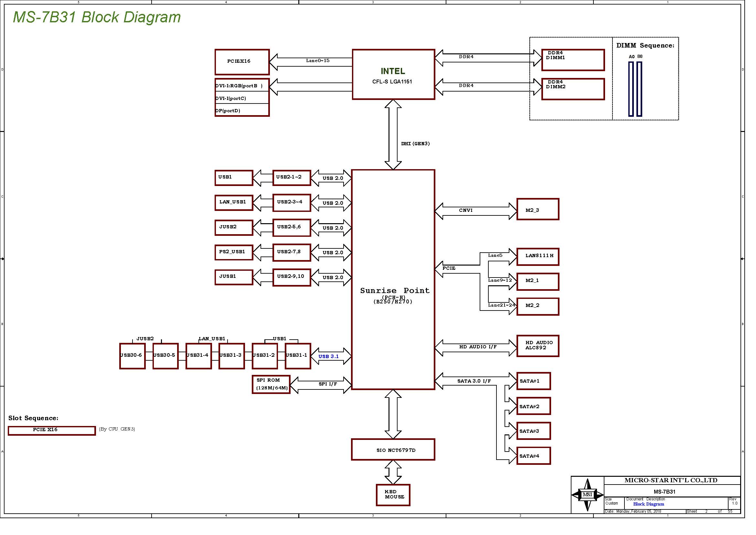Click the KBD MOUSE box
Viewport: 756px width, 535px height.
pos(393,495)
